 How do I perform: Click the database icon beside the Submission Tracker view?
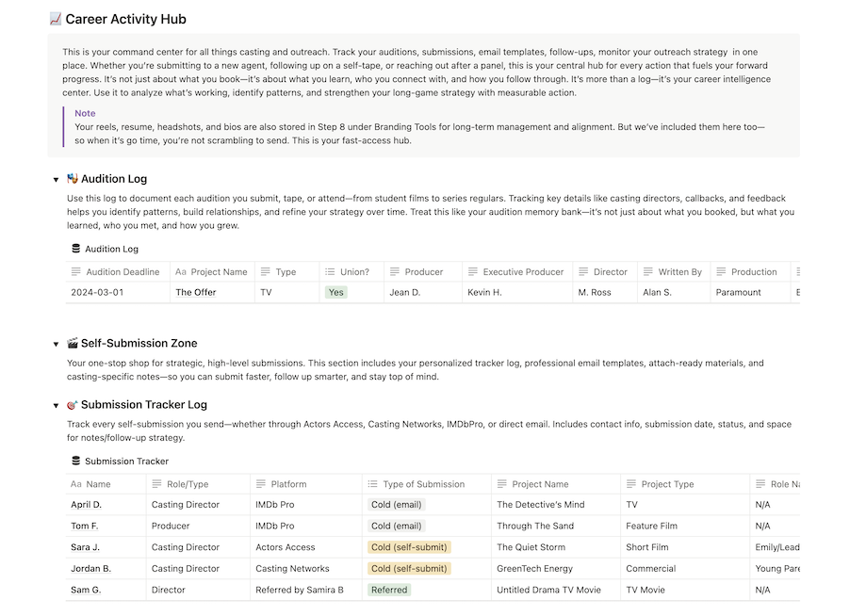pyautogui.click(x=75, y=461)
